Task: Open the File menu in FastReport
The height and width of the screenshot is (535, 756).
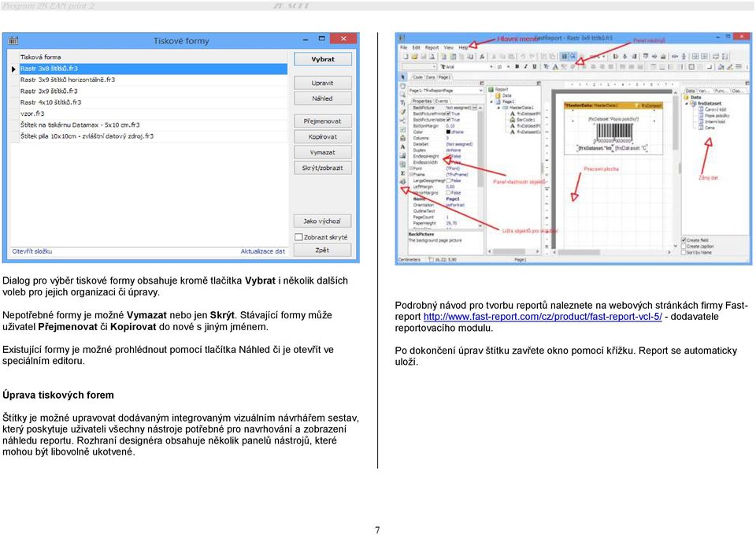Action: (x=403, y=47)
